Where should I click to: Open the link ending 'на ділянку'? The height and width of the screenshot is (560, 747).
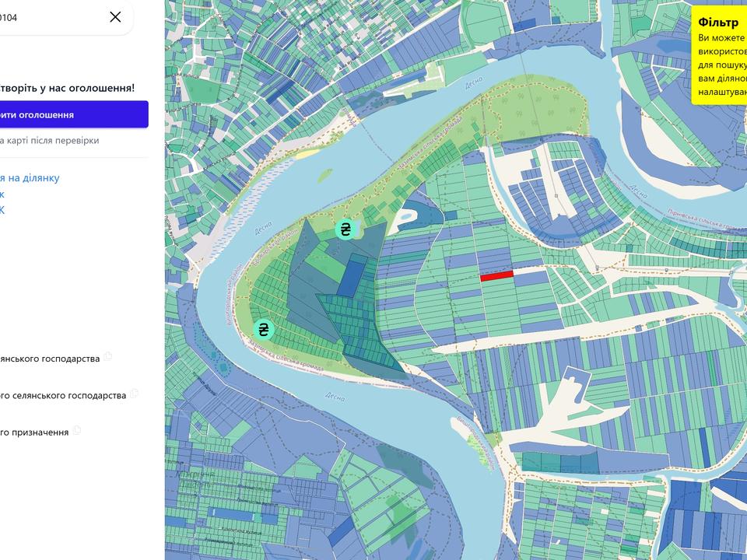[30, 177]
